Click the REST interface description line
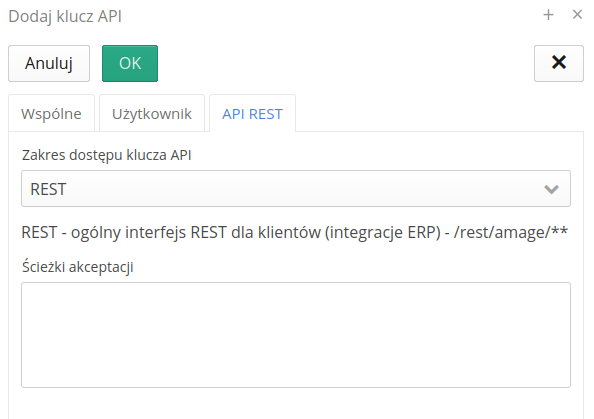 tap(294, 232)
